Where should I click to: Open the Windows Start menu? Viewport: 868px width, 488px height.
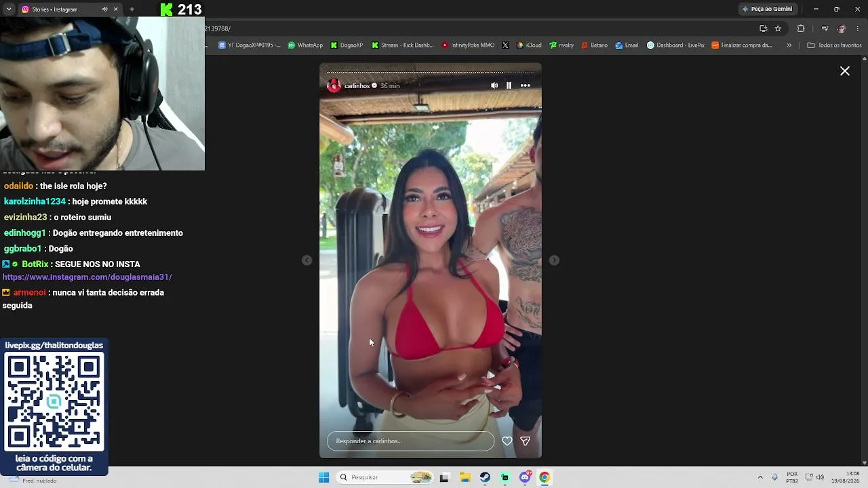tap(323, 477)
